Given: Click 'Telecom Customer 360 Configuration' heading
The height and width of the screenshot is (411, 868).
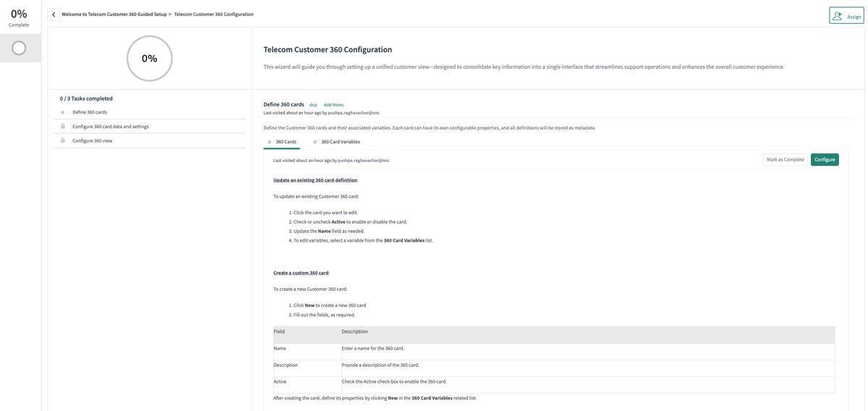Looking at the screenshot, I should [x=328, y=49].
